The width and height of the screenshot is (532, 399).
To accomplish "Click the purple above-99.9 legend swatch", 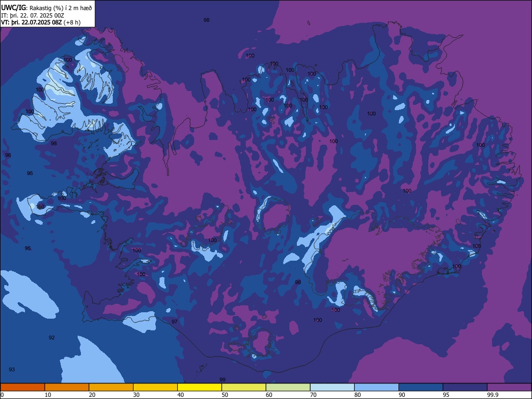I will [x=509, y=387].
